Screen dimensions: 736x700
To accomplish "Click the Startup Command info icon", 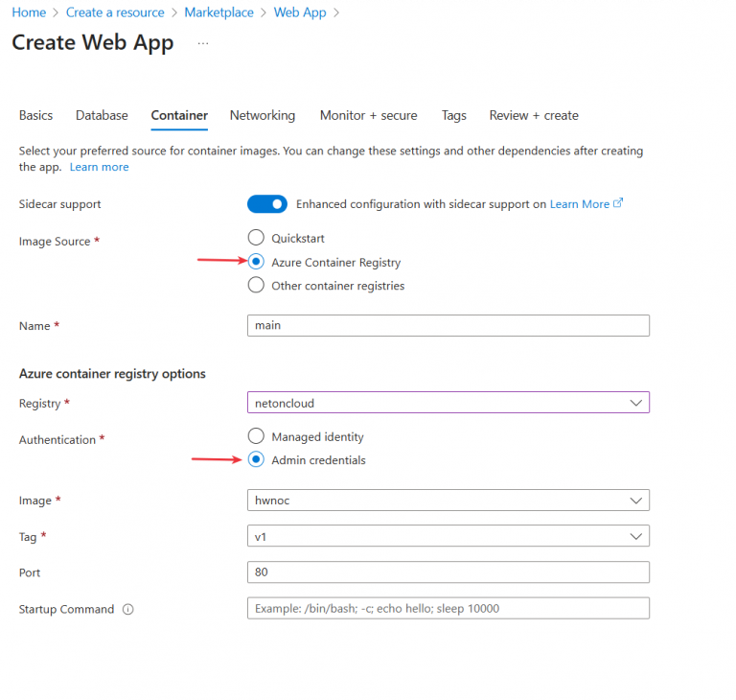I will pos(128,609).
